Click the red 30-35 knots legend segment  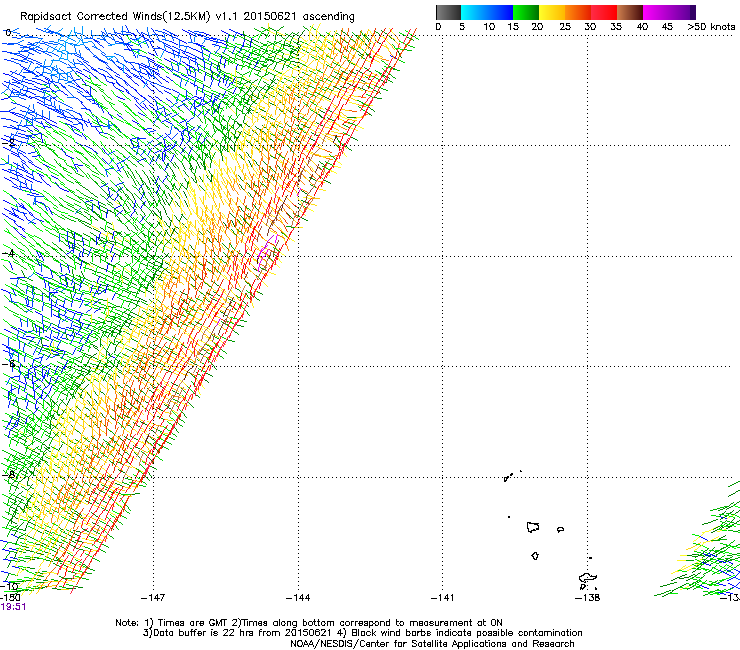[604, 12]
